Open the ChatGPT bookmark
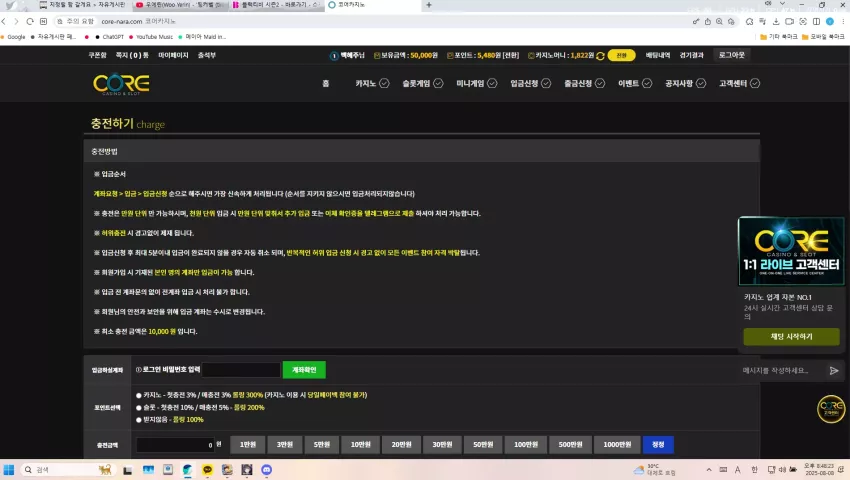Viewport: 850px width, 480px height. (109, 37)
